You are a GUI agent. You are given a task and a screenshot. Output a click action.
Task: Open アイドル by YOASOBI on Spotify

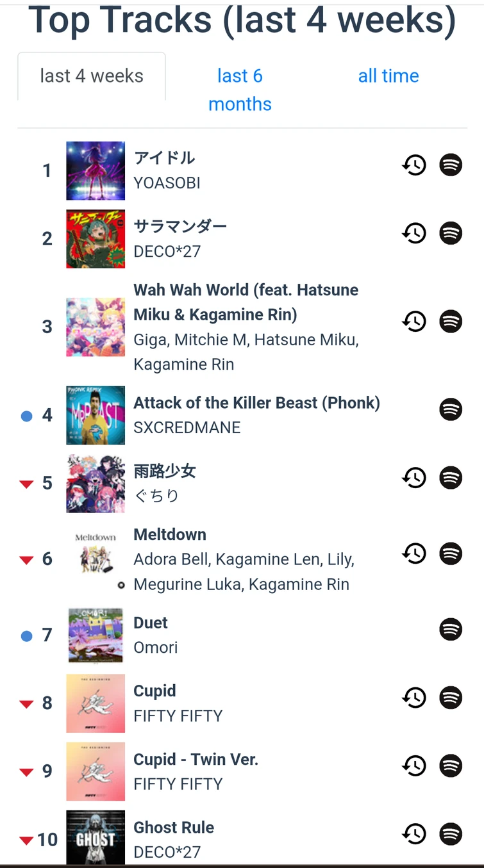451,165
